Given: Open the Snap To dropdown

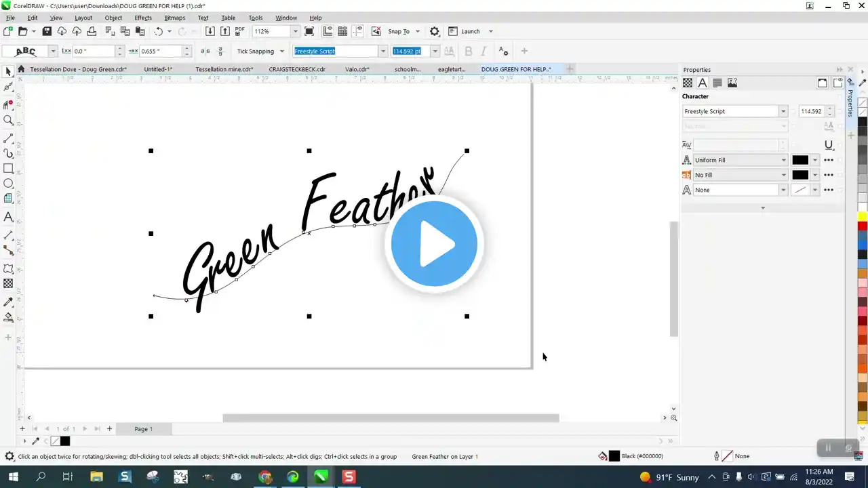Looking at the screenshot, I should click(x=417, y=31).
